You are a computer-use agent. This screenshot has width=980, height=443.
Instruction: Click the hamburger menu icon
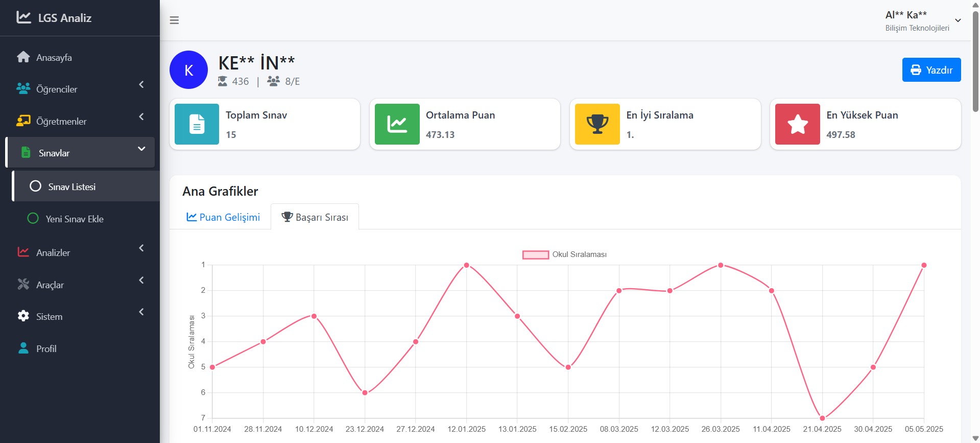(x=174, y=20)
